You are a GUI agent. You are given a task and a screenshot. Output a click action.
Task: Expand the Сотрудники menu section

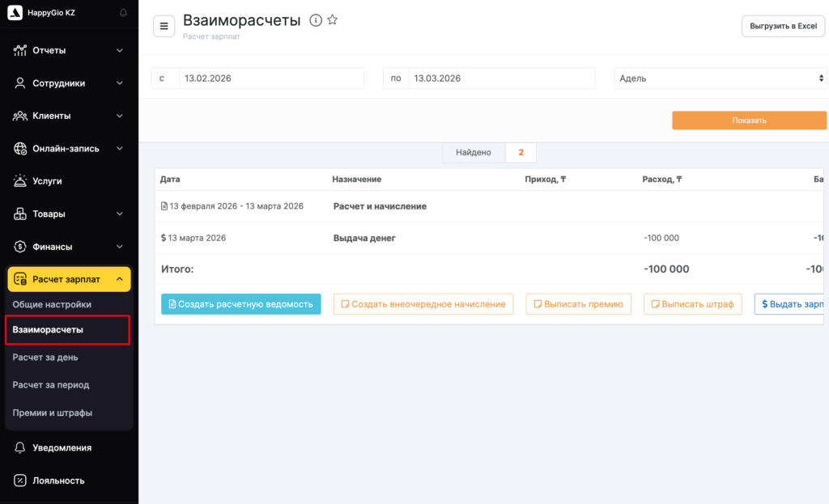click(x=69, y=83)
